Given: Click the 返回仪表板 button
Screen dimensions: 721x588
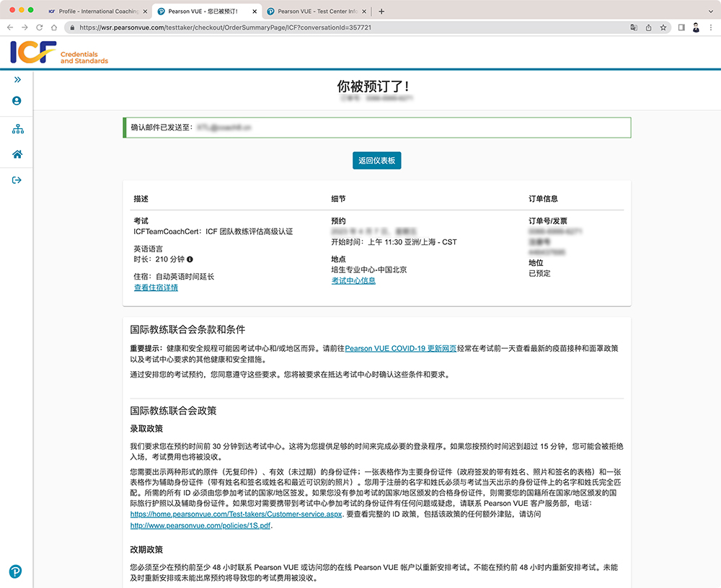Looking at the screenshot, I should click(x=376, y=161).
